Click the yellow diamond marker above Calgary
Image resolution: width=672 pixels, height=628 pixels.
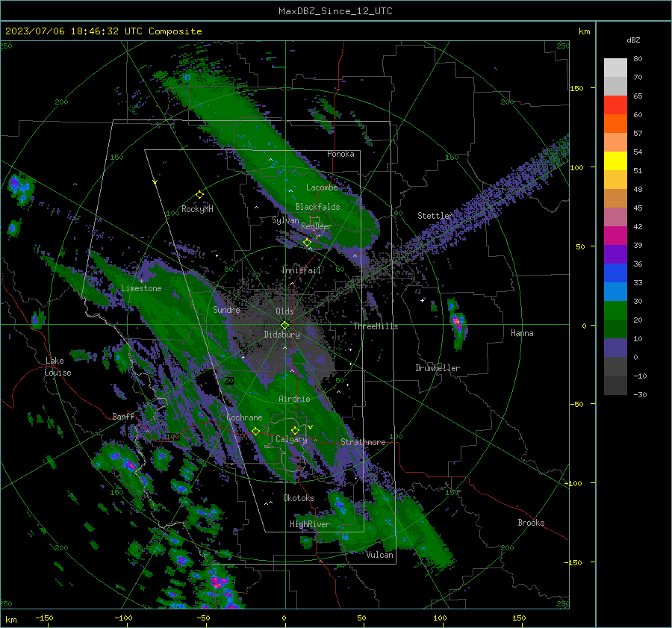pyautogui.click(x=295, y=430)
